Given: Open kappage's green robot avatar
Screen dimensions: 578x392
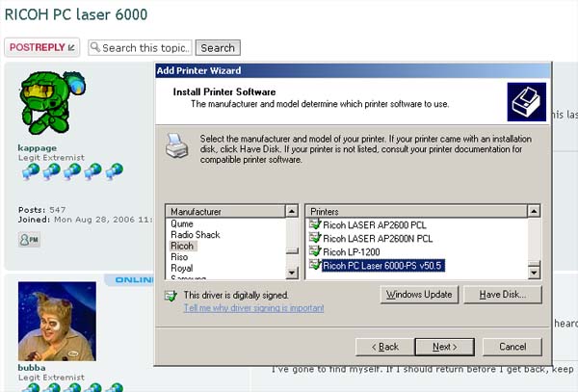Looking at the screenshot, I should pos(52,103).
